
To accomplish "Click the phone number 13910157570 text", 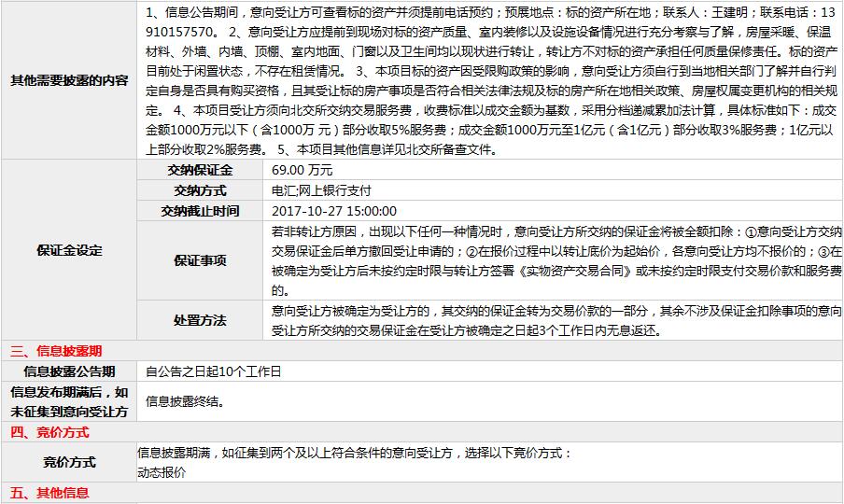I will tap(177, 30).
